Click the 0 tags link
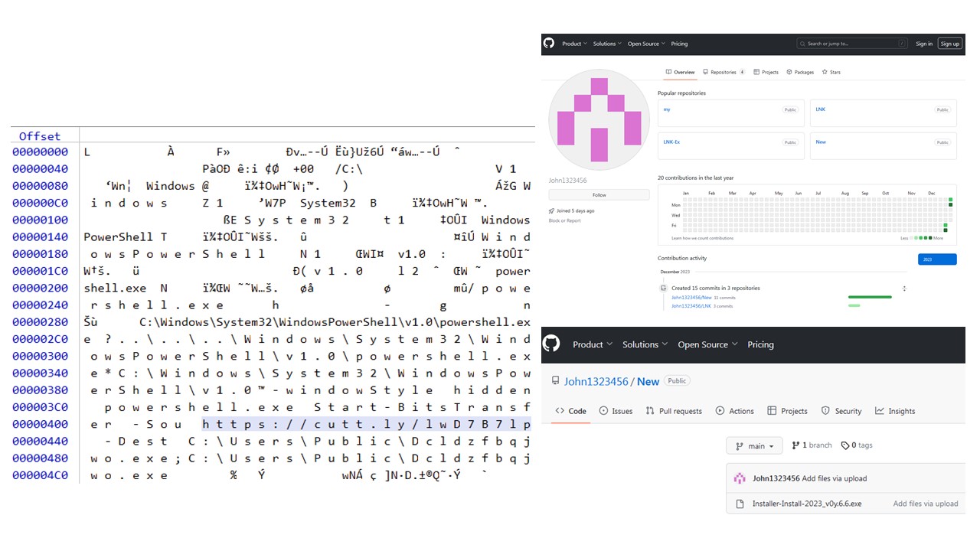Screen dimensions: 980x551 [857, 445]
